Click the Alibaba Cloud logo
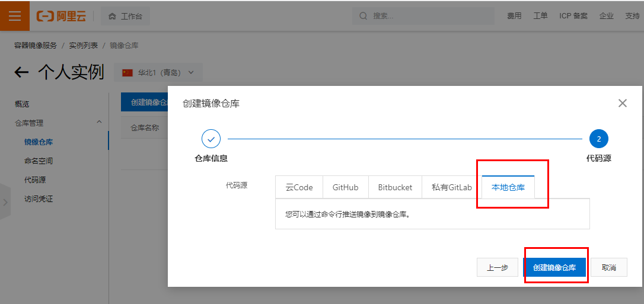This screenshot has width=644, height=304. click(61, 16)
